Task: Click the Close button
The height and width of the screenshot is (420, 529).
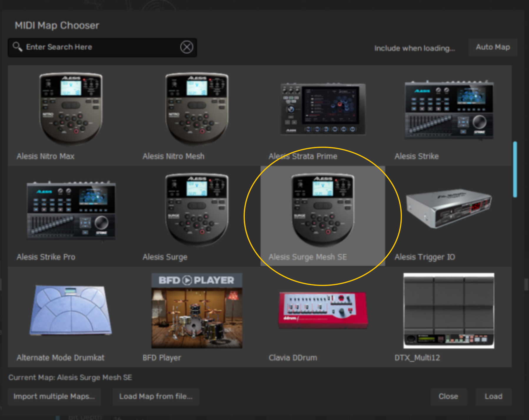Action: 448,396
